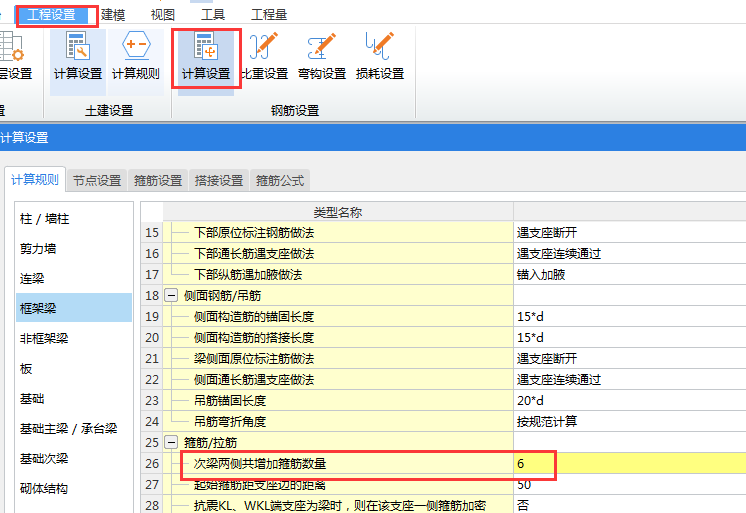Screen dimensions: 746x513
Task: Select row 侧面通长筋遇支座做法
Action: point(338,380)
